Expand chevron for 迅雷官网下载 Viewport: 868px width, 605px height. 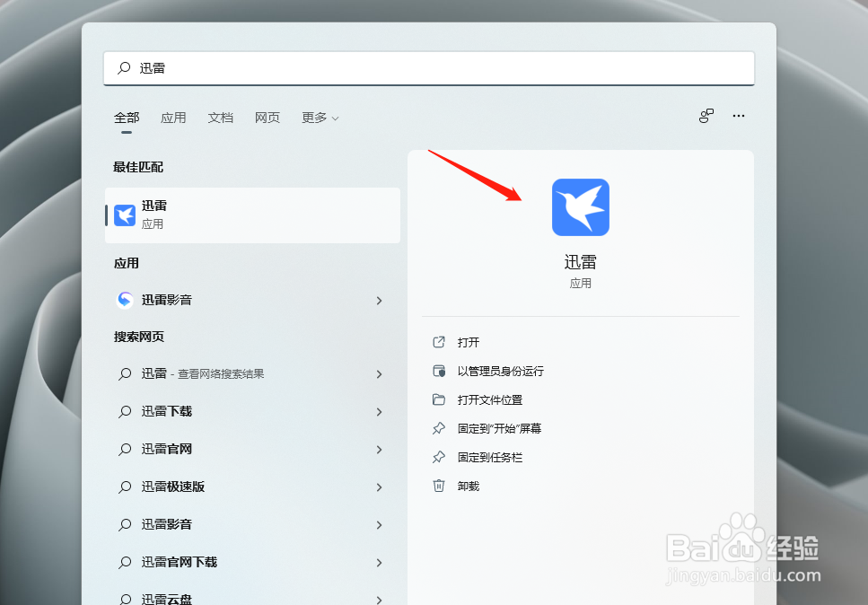[x=379, y=563]
